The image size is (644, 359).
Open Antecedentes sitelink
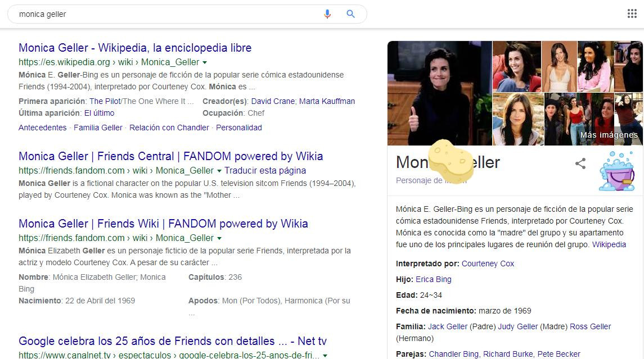[42, 128]
